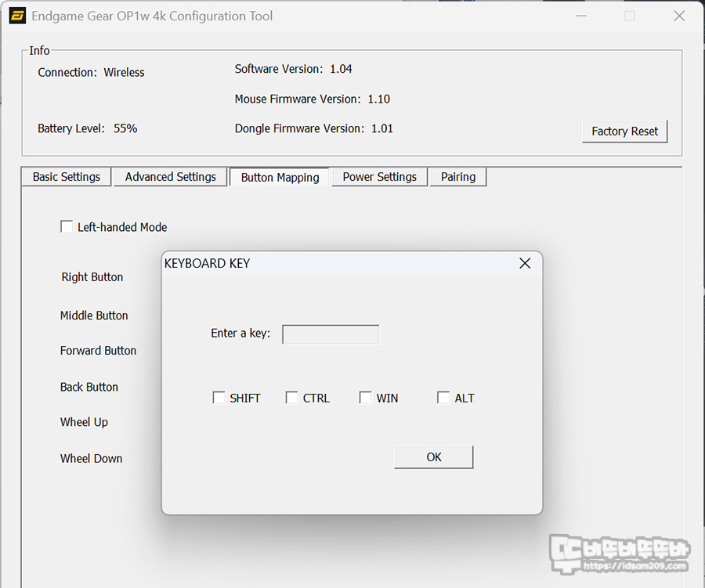Enable Left-handed Mode checkbox
This screenshot has height=588, width=705.
(67, 226)
